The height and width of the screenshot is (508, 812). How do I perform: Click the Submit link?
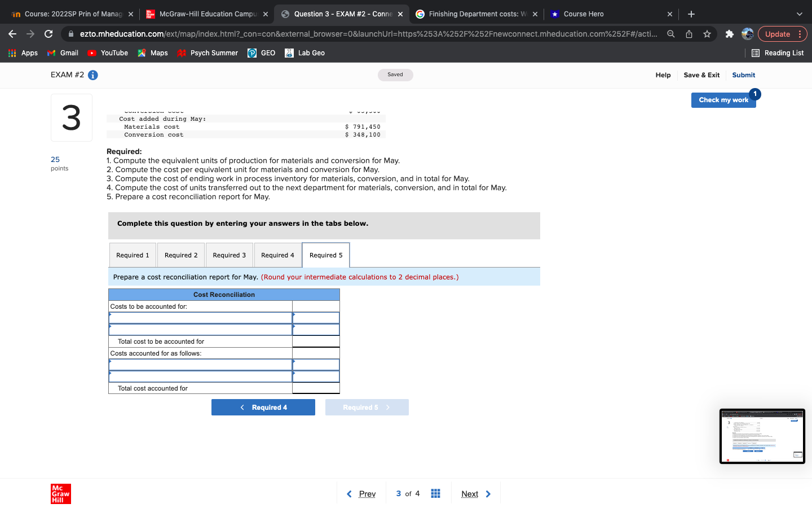click(x=743, y=75)
